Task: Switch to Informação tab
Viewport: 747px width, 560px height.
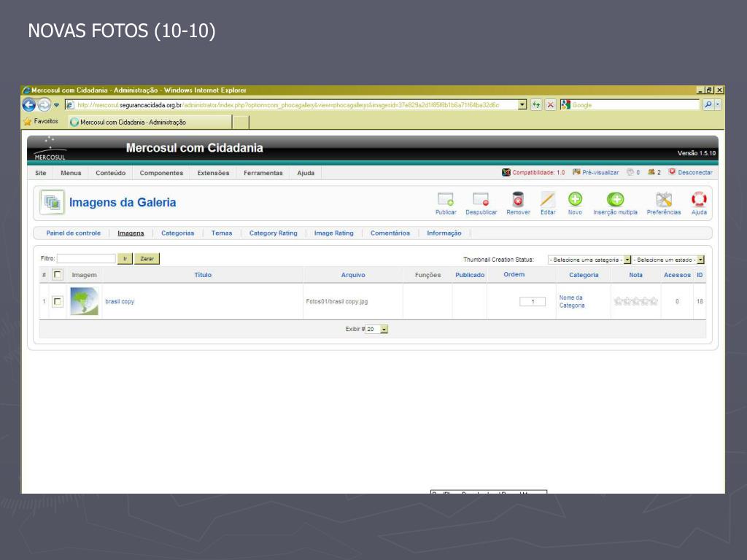Action: pos(444,233)
